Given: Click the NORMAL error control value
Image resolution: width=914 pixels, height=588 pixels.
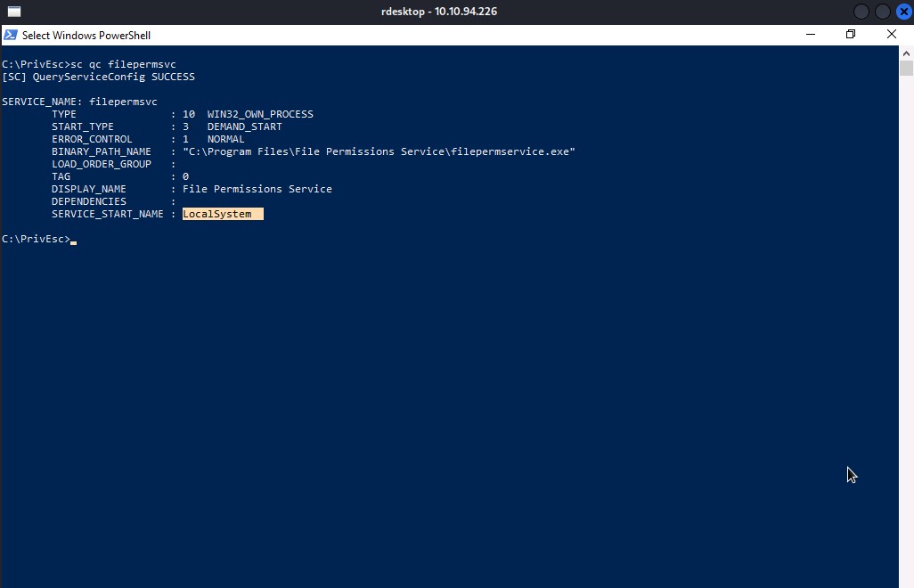Looking at the screenshot, I should [225, 139].
